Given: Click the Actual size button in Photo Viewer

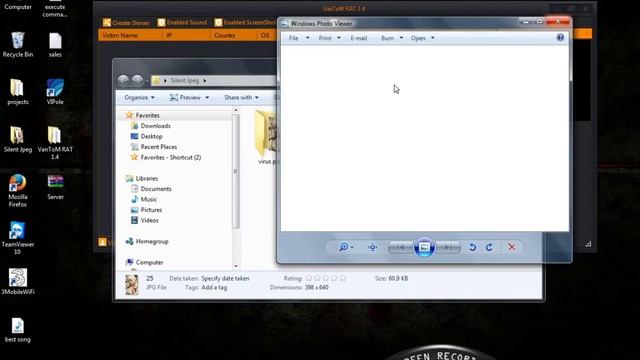Looking at the screenshot, I should pyautogui.click(x=372, y=247).
